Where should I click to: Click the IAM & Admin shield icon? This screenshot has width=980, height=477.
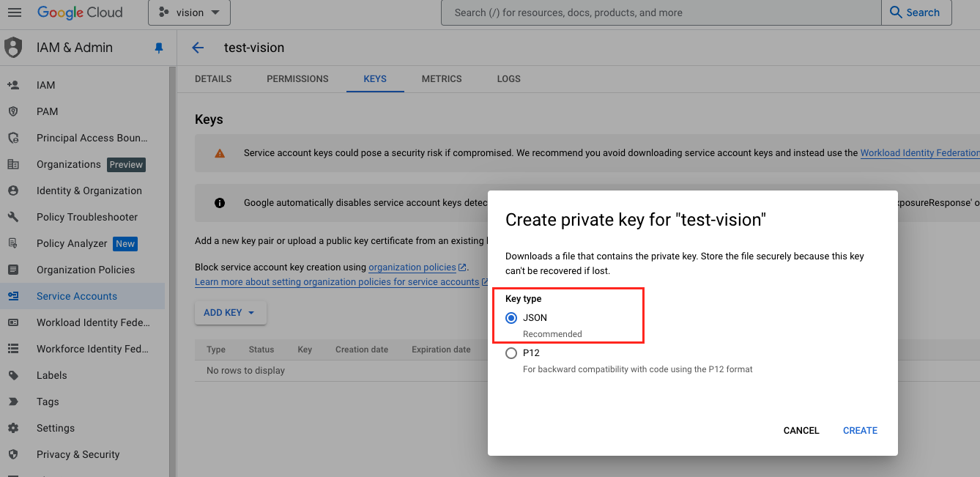point(13,48)
